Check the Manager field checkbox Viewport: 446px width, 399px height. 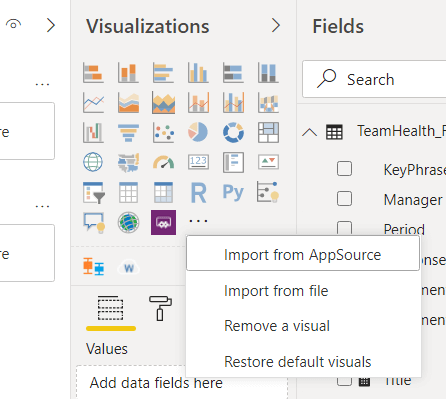pyautogui.click(x=344, y=199)
